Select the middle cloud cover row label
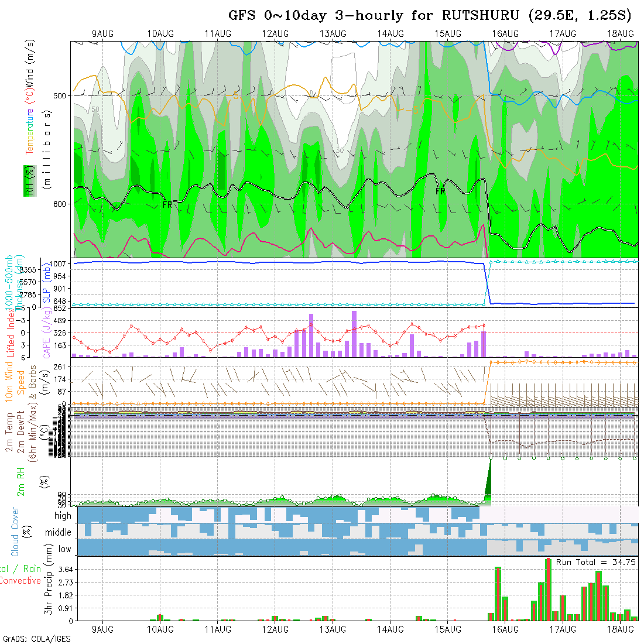The image size is (644, 644). click(58, 532)
